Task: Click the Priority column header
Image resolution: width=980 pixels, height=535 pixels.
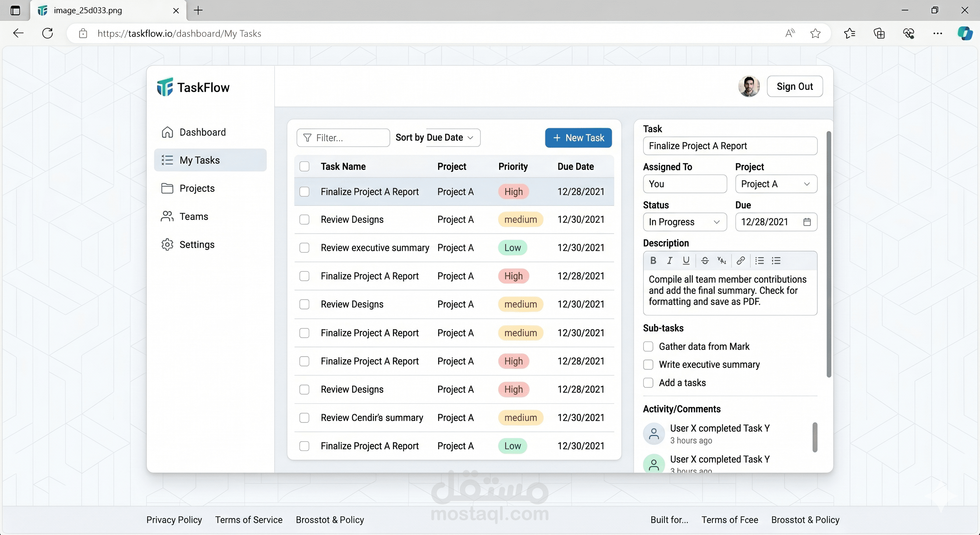Action: (x=513, y=166)
